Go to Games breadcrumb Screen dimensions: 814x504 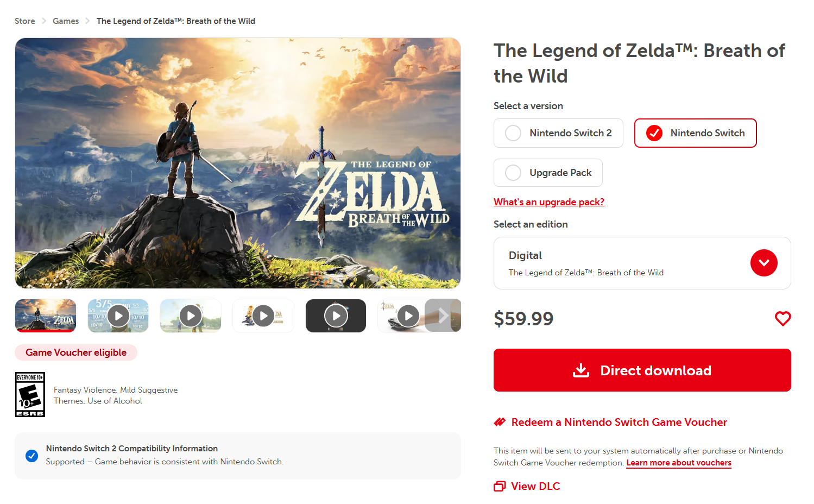pyautogui.click(x=66, y=21)
